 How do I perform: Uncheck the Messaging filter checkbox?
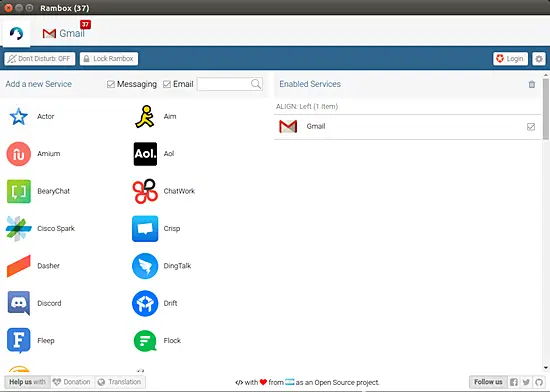point(110,84)
